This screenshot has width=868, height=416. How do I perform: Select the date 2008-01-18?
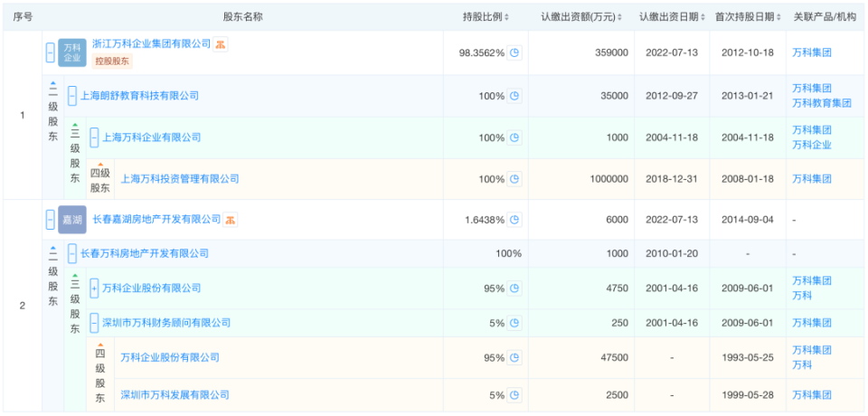[748, 179]
